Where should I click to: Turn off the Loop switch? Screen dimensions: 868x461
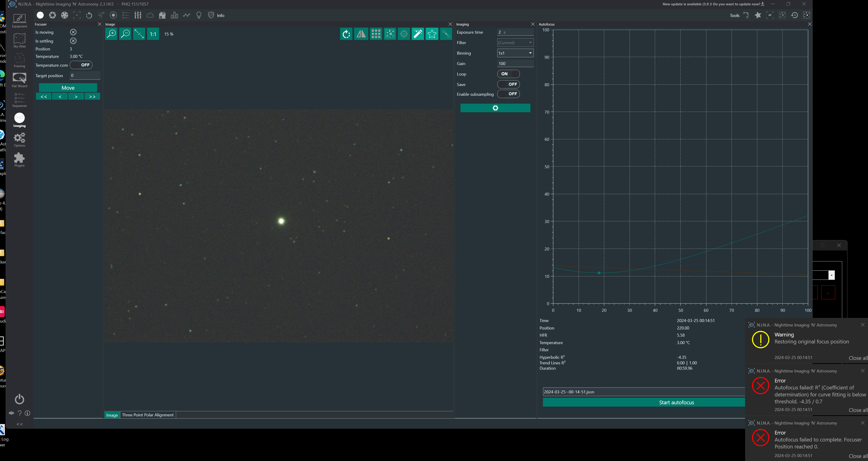(508, 74)
